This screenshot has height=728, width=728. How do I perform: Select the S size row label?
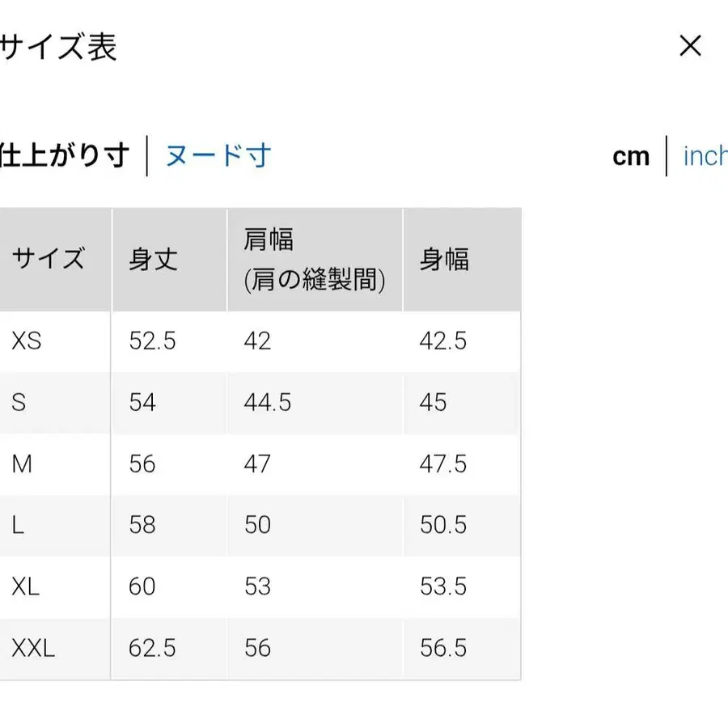(x=18, y=403)
